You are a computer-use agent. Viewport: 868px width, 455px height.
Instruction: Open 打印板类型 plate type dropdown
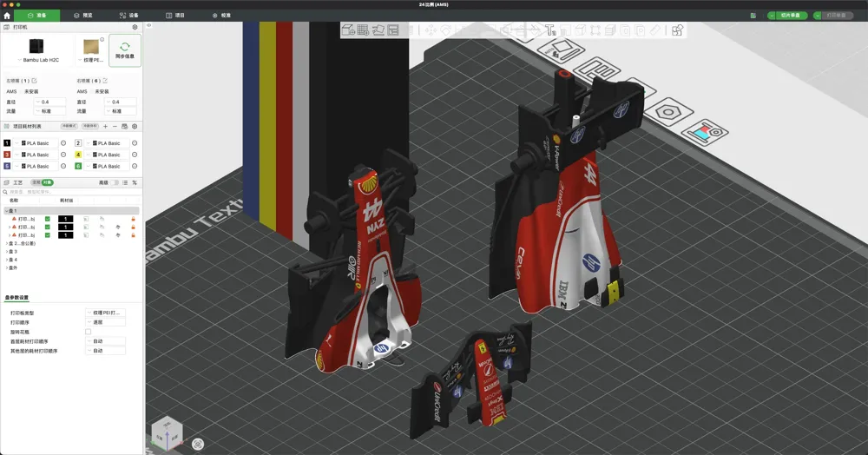click(105, 313)
